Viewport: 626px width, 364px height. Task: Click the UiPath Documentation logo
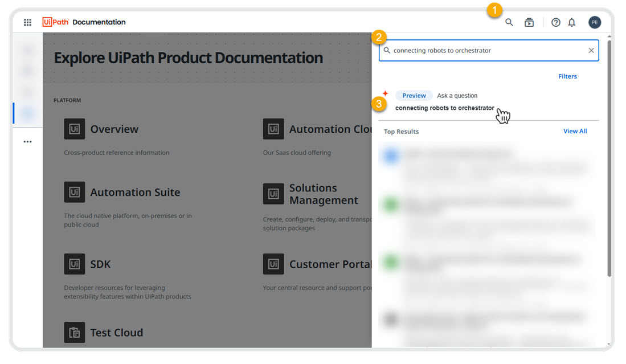pos(84,22)
